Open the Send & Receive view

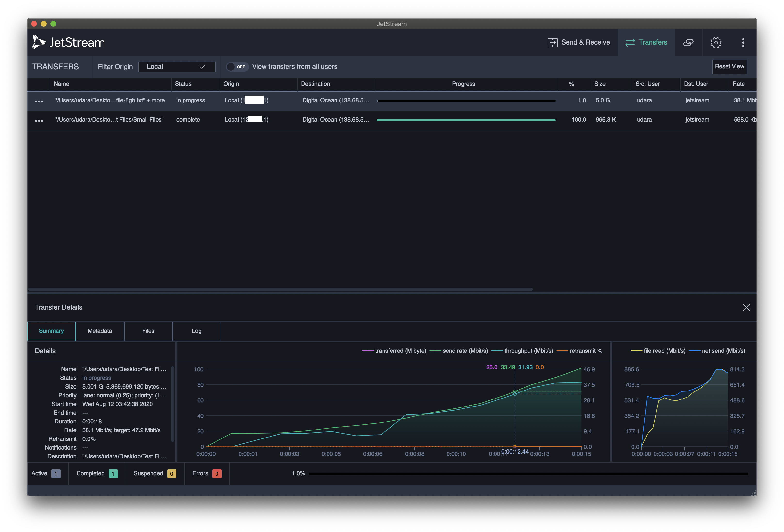tap(579, 42)
